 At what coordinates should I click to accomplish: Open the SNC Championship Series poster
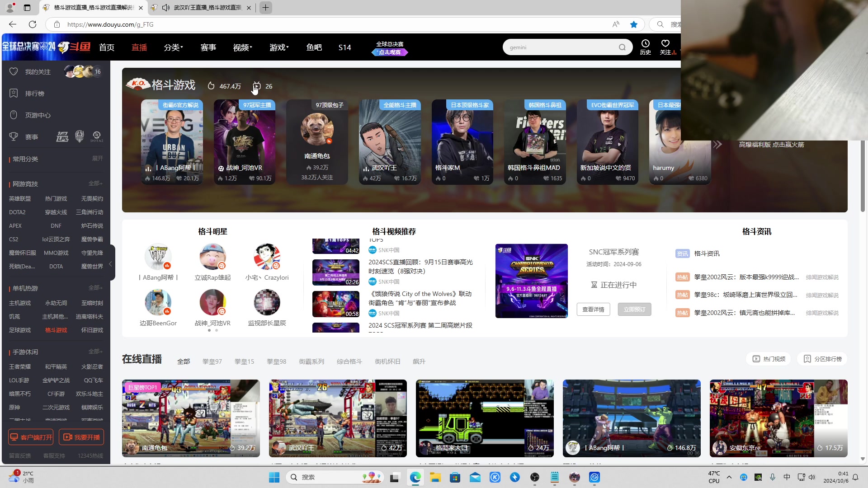coord(531,281)
